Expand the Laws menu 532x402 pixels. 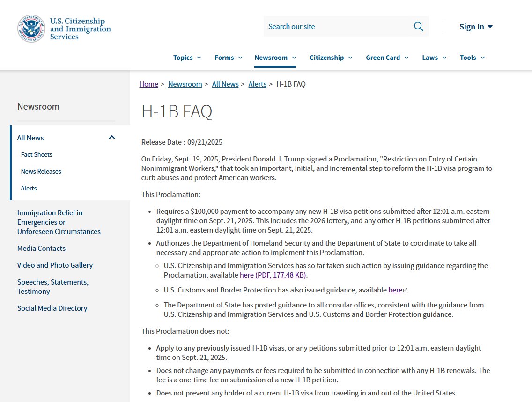[x=434, y=58]
